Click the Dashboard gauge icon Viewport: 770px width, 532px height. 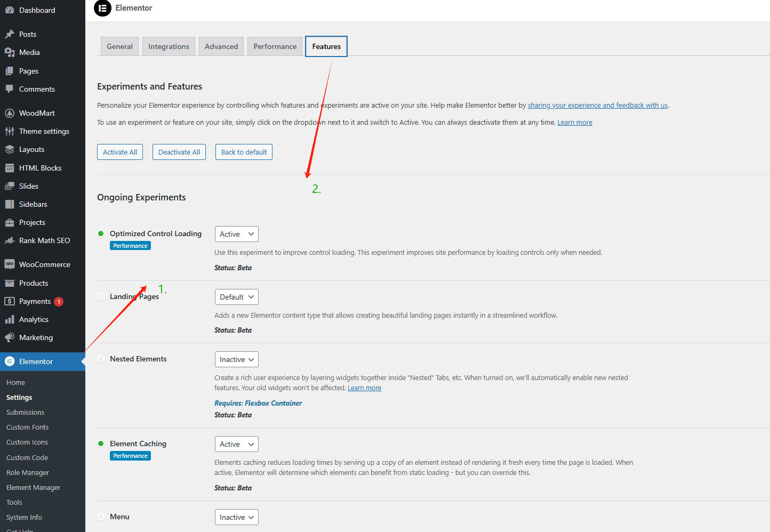click(10, 10)
